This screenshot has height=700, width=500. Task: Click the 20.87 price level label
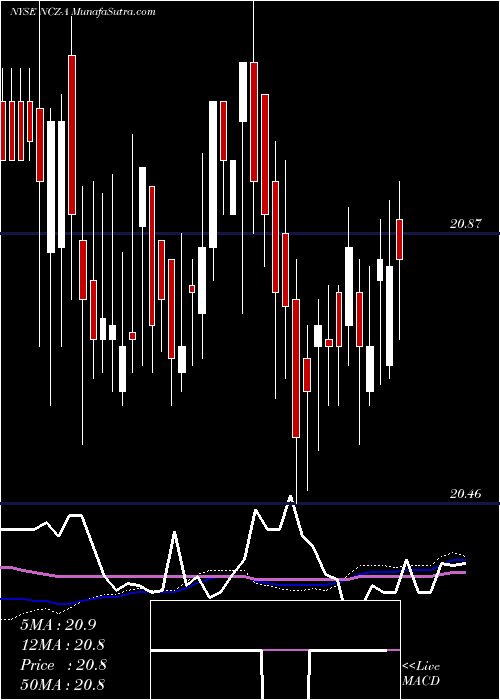(x=466, y=224)
